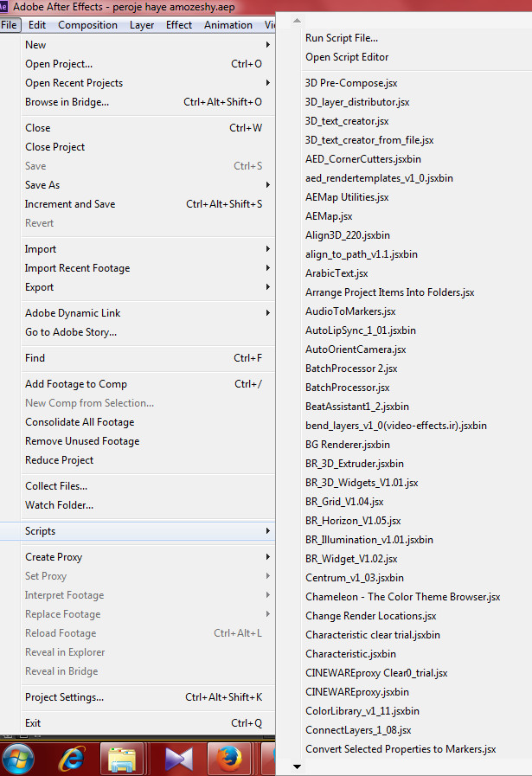Run AudioToMarkers.jsx script
The image size is (532, 776).
[350, 311]
